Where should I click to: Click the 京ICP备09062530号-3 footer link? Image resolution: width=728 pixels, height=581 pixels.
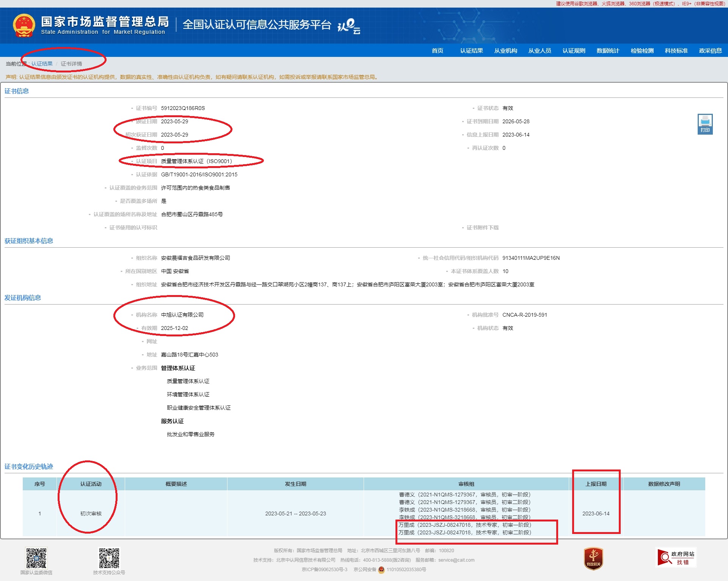pyautogui.click(x=325, y=569)
